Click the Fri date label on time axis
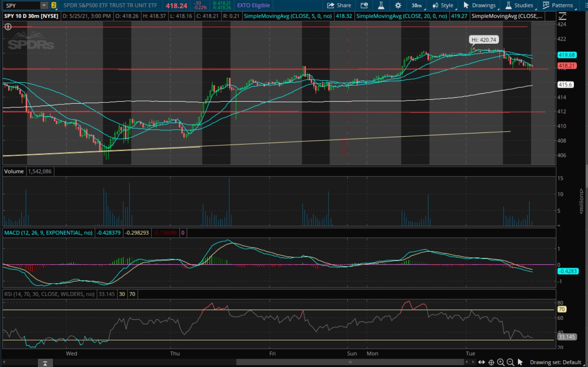The width and height of the screenshot is (588, 367). (272, 353)
